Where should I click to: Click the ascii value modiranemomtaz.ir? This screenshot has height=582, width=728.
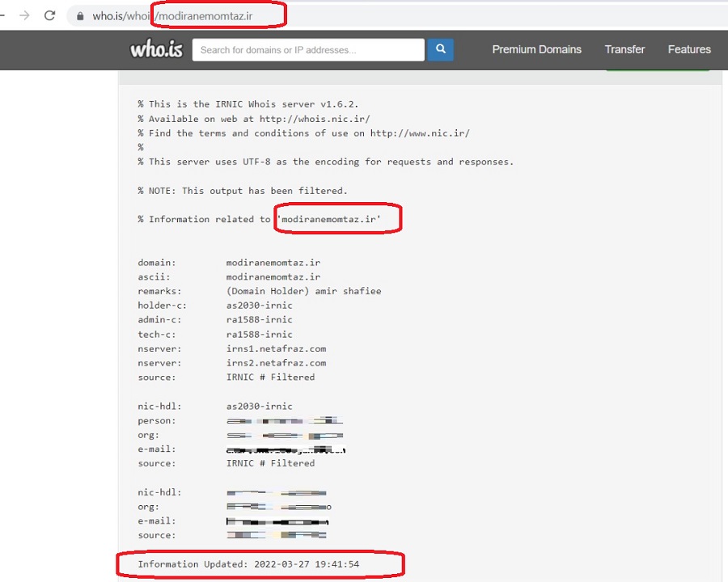pos(273,277)
